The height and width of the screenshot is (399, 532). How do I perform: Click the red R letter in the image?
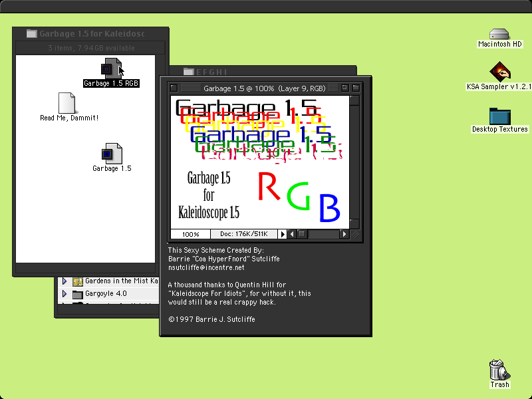point(269,186)
